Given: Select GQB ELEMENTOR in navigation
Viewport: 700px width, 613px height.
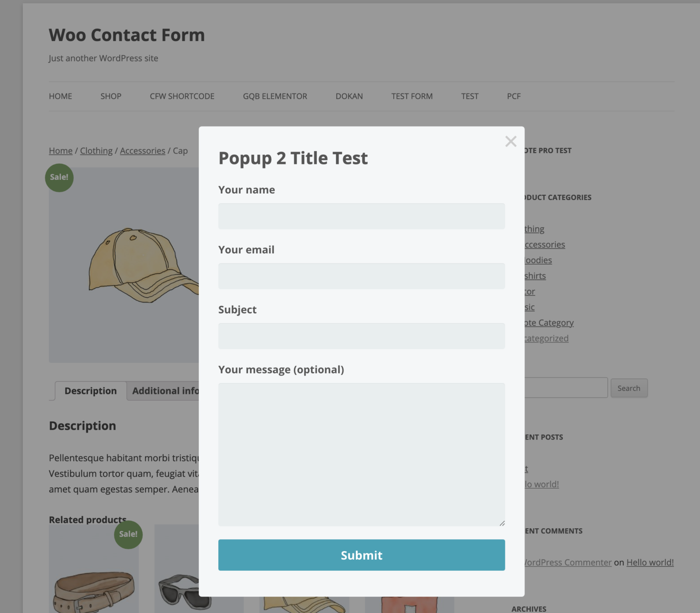Looking at the screenshot, I should (275, 97).
